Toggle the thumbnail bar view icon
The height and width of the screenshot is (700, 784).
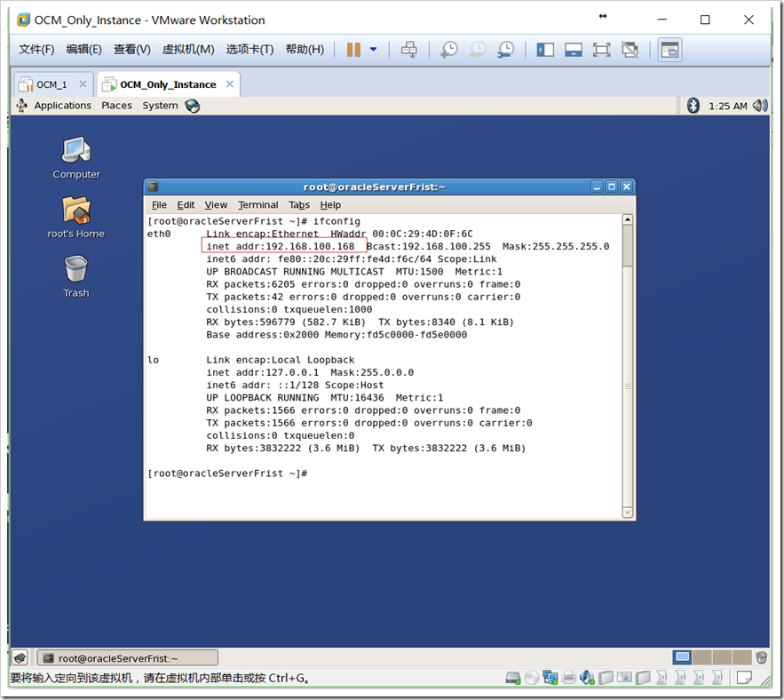click(573, 50)
